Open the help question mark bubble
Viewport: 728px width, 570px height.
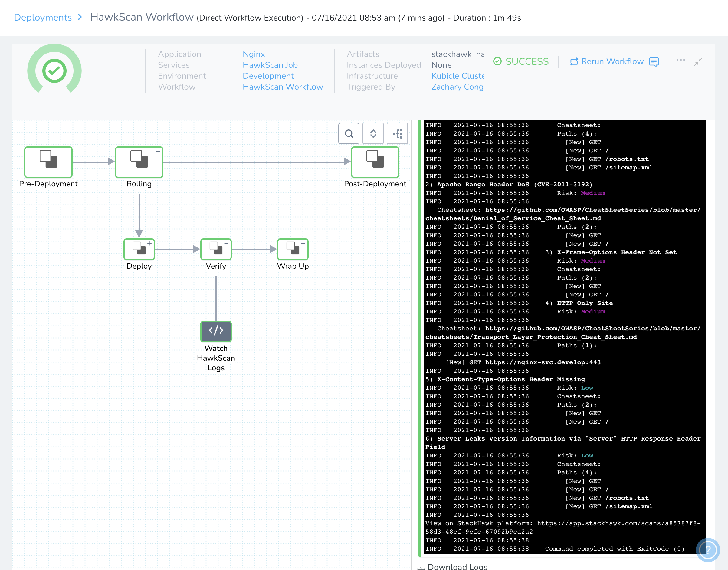(x=708, y=549)
